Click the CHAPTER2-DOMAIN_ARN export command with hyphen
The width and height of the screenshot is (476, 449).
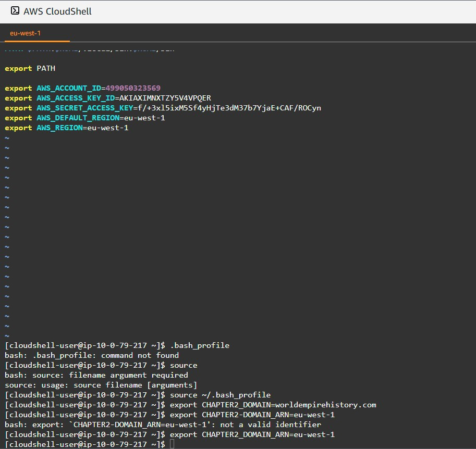coord(252,415)
